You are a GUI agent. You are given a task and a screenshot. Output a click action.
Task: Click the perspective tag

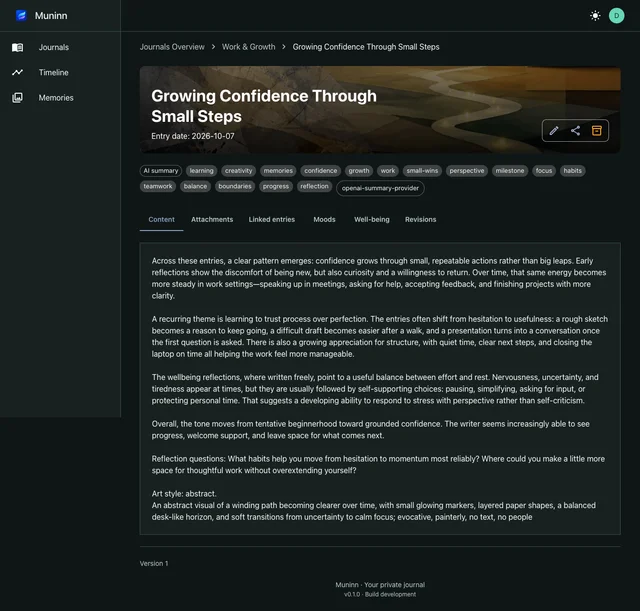[467, 171]
